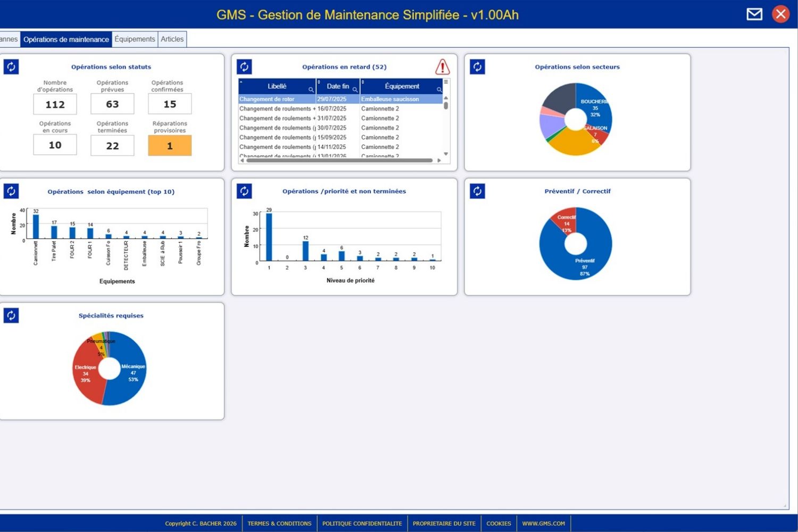The width and height of the screenshot is (798, 532).
Task: Refresh the Opérations selon statuts panel
Action: point(11,67)
